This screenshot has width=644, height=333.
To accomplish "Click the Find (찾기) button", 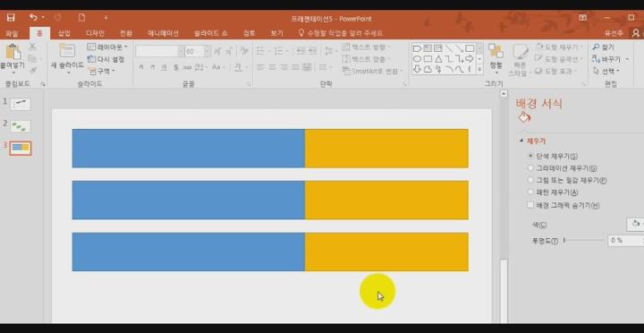I will point(604,47).
